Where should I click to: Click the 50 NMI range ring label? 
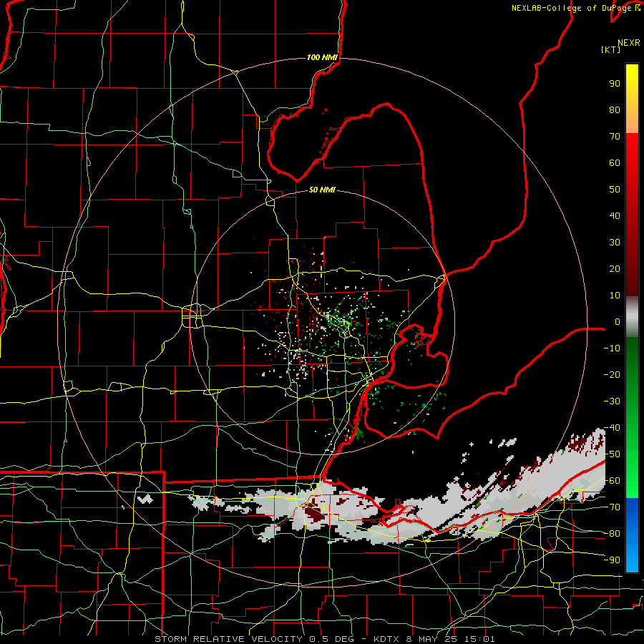322,190
